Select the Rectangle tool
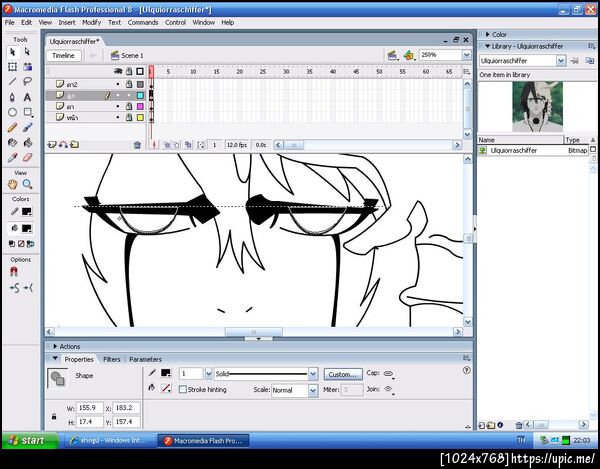The image size is (600, 469). coord(27,112)
